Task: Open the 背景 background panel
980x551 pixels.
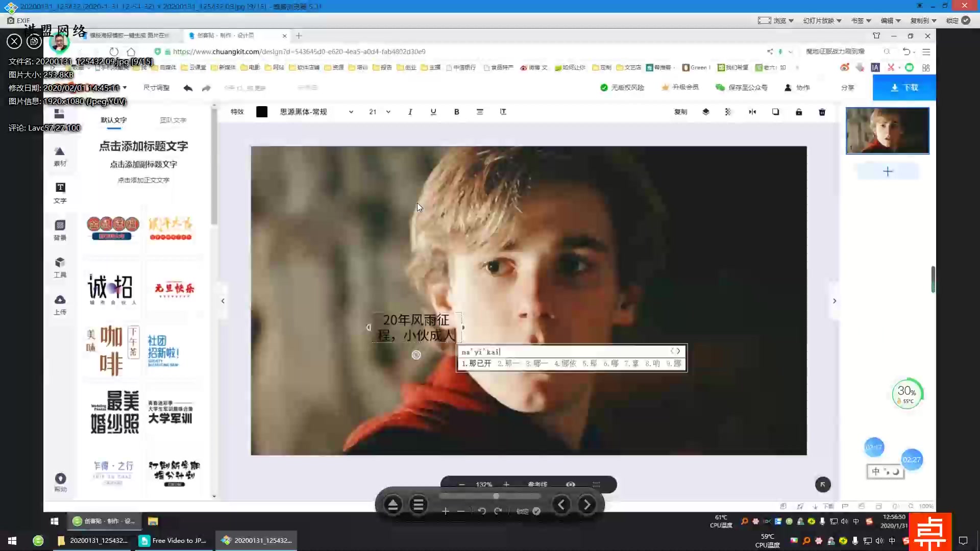Action: [x=60, y=230]
